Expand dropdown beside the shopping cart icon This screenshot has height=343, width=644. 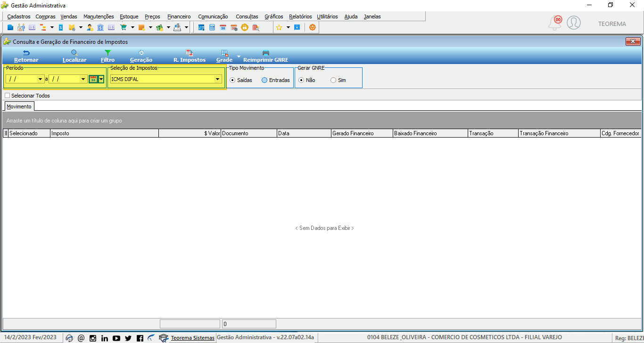(x=132, y=27)
